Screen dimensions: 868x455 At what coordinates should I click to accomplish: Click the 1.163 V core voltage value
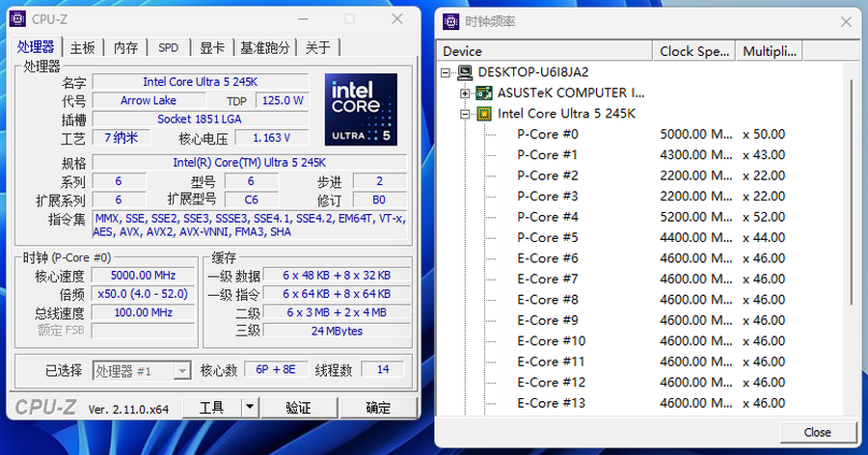272,138
